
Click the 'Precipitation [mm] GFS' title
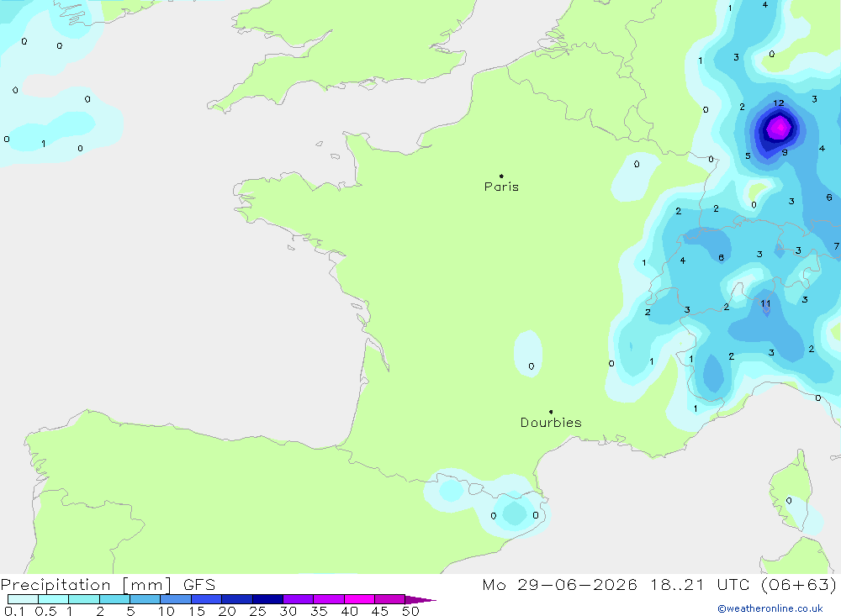pos(108,584)
